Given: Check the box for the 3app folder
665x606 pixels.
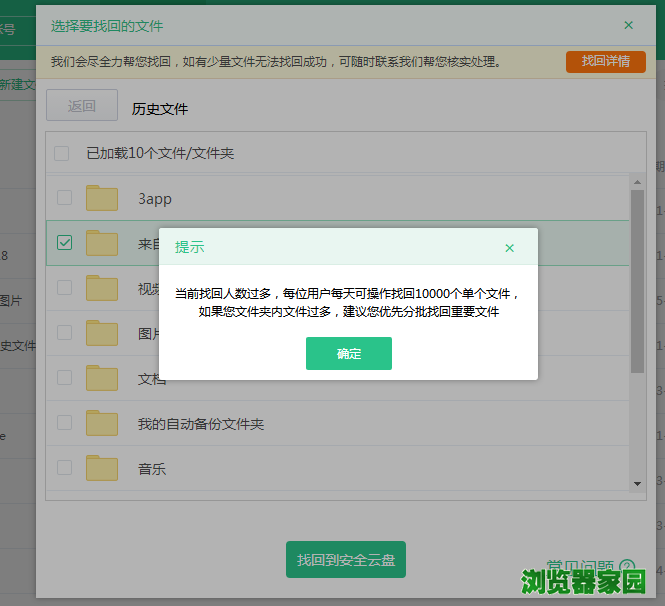Looking at the screenshot, I should pyautogui.click(x=64, y=198).
